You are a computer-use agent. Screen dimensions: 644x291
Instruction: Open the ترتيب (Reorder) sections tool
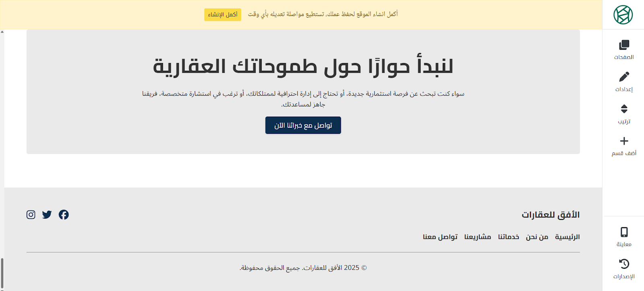point(624,114)
